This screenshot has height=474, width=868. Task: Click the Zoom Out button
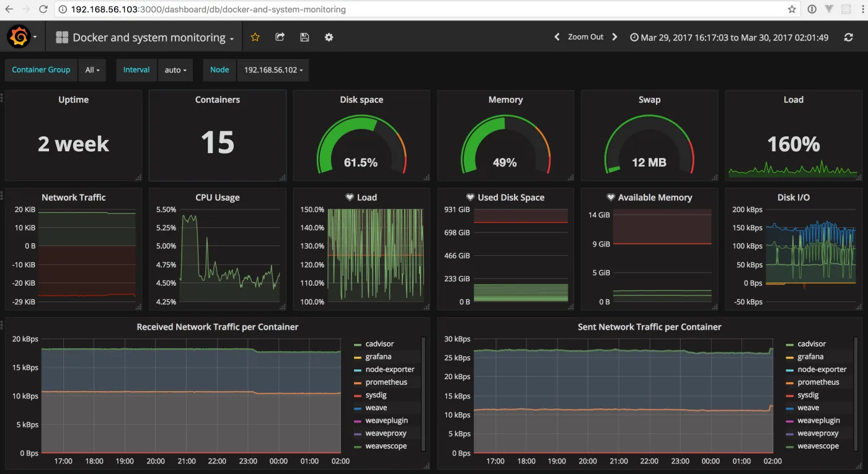pyautogui.click(x=585, y=37)
